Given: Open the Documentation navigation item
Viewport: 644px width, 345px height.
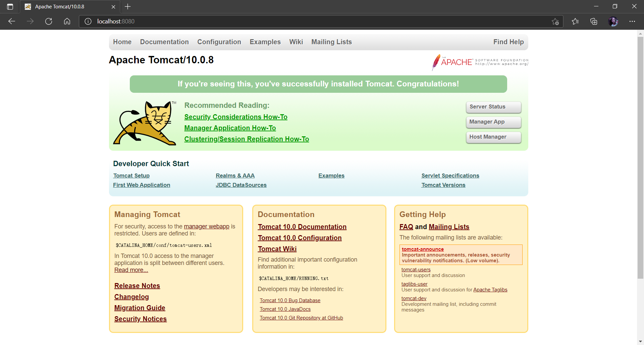Looking at the screenshot, I should [164, 42].
